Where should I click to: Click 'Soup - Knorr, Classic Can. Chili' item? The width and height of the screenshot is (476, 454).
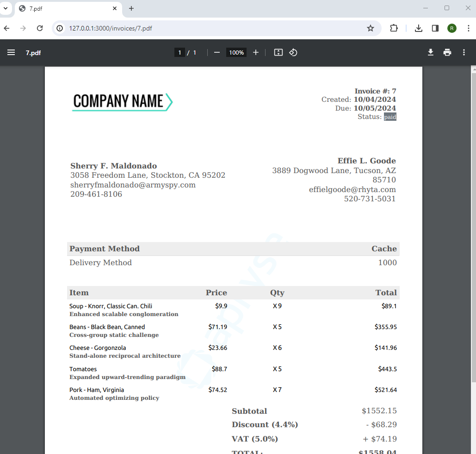tap(111, 306)
